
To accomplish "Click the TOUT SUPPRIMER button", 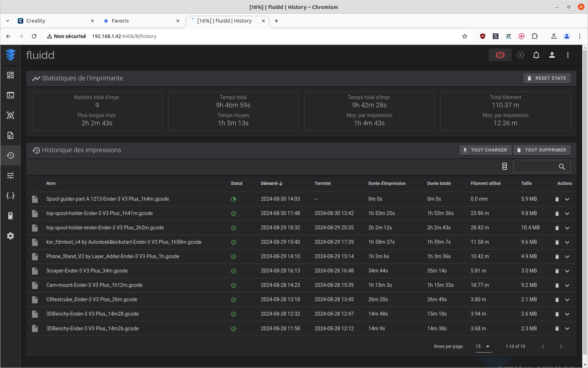I will click(x=542, y=150).
